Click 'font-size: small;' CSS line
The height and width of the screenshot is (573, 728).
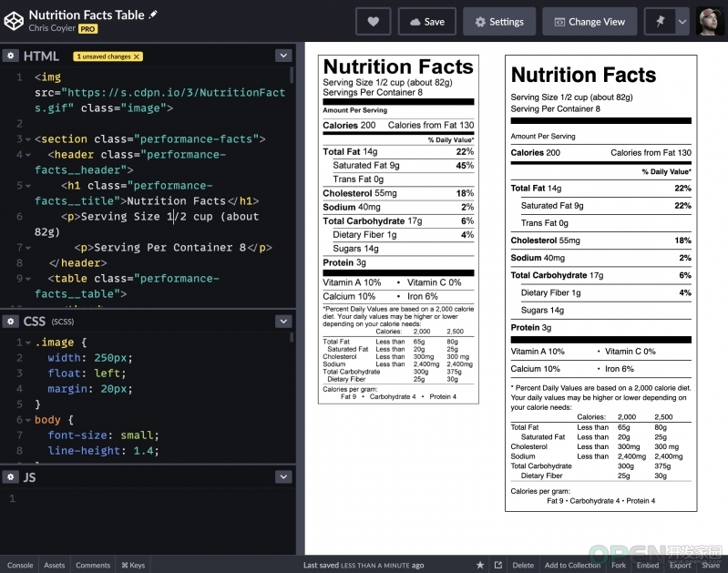point(103,435)
